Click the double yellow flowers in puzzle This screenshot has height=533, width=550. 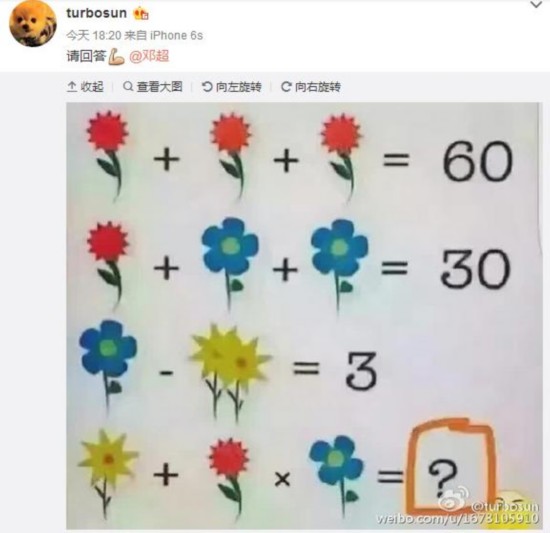(230, 372)
